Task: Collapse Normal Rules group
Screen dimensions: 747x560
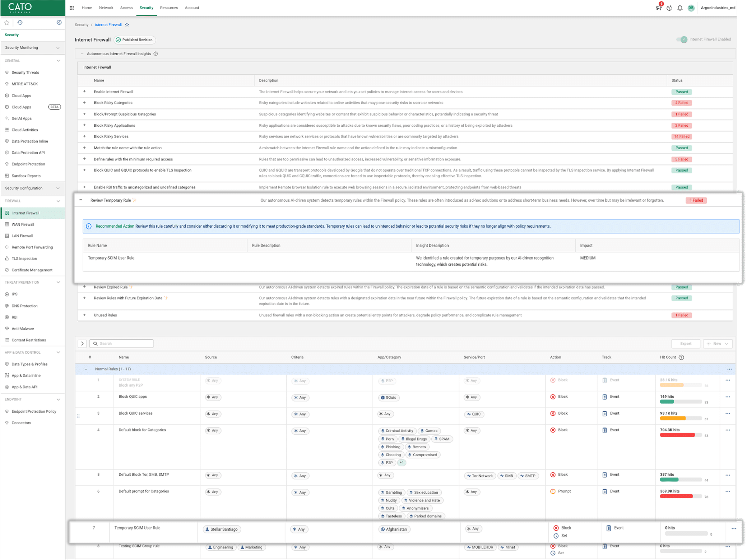Action: (x=85, y=369)
